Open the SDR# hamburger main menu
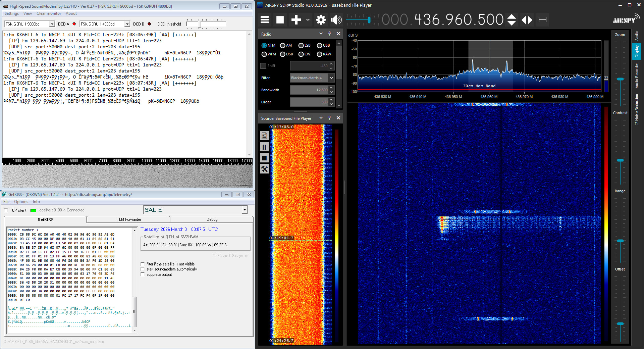 [x=265, y=20]
